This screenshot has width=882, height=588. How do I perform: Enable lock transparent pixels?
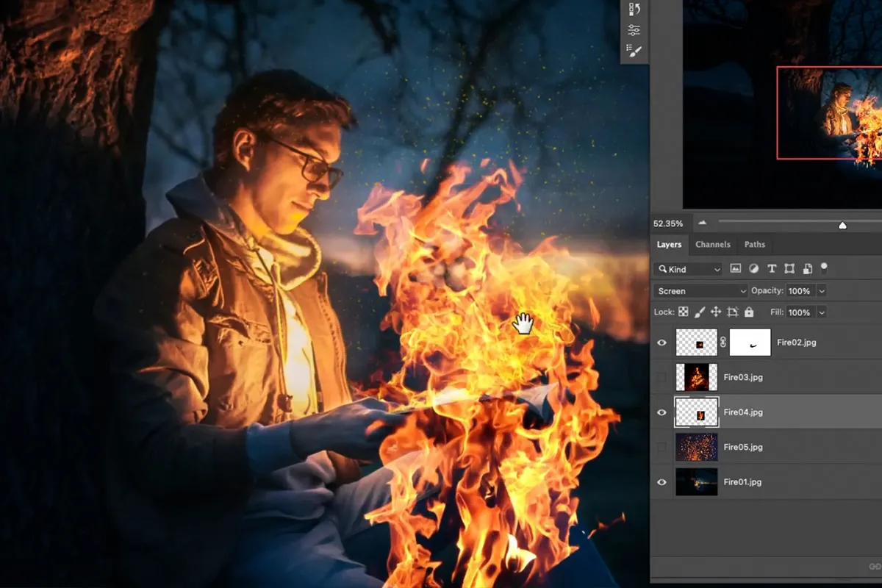(x=682, y=312)
